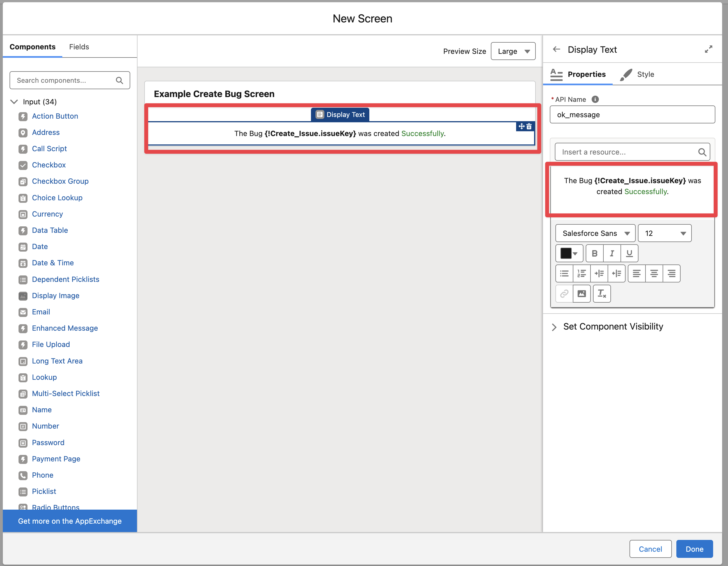Expand the properties panel with the expand icon
The width and height of the screenshot is (728, 566).
[708, 49]
